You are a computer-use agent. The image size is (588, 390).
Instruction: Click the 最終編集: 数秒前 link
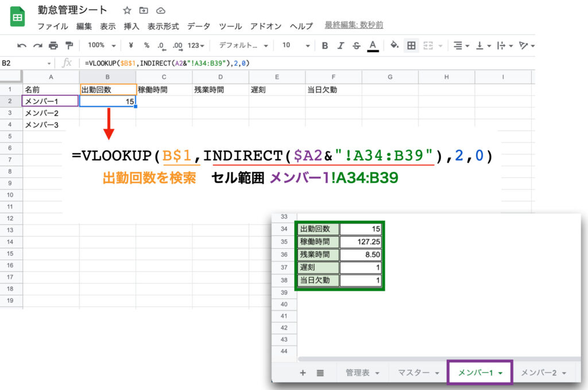coord(354,25)
